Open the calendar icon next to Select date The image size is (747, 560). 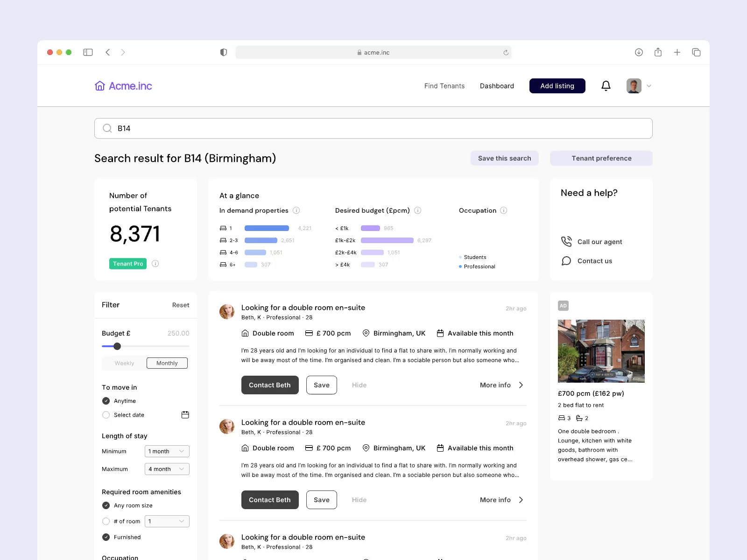[185, 414]
